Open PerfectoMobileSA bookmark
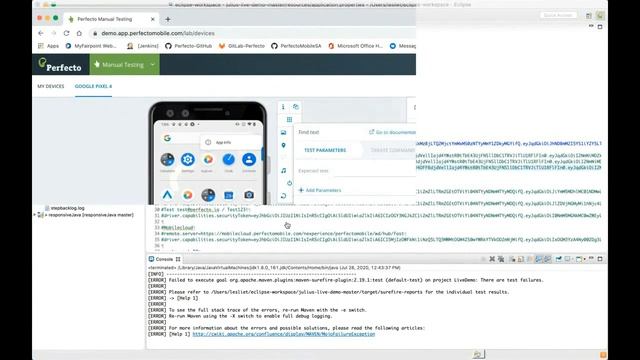The image size is (640, 360). (x=296, y=46)
